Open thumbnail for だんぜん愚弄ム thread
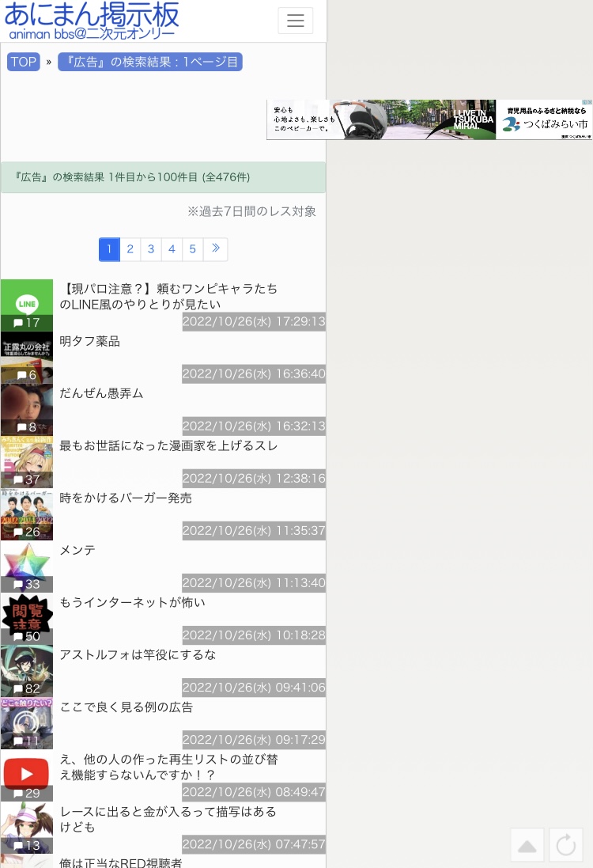Screen dimensions: 593x868 point(27,410)
